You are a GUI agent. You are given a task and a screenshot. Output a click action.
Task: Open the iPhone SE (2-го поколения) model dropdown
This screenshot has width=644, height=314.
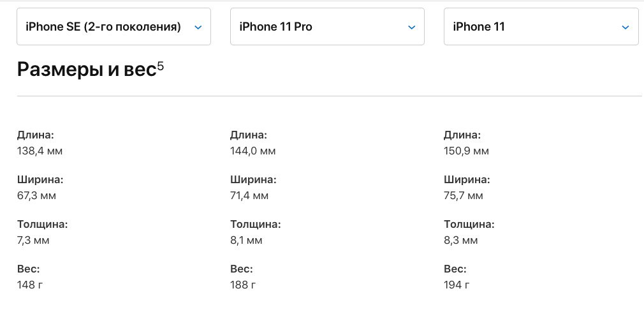(113, 27)
